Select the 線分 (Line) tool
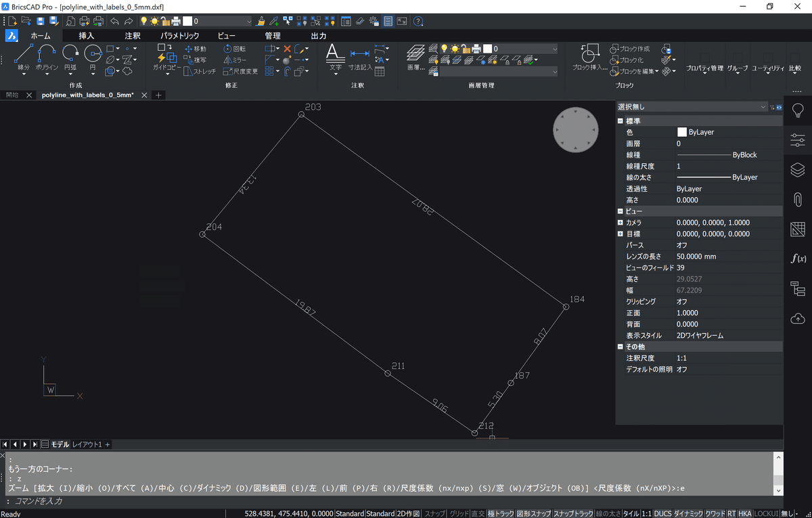The height and width of the screenshot is (518, 812). coord(24,56)
